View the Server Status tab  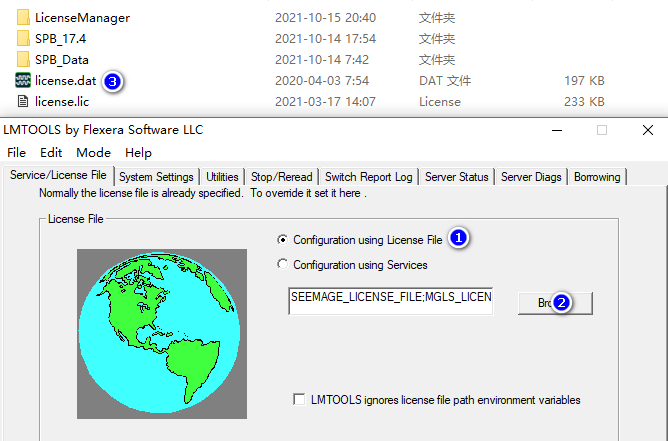tap(457, 177)
